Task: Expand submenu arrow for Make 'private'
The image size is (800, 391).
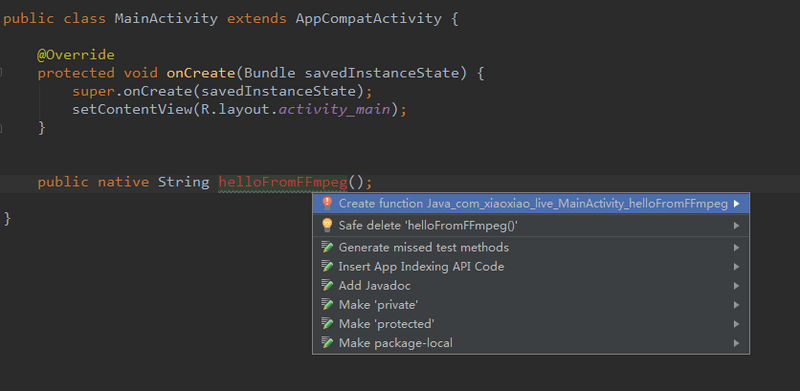Action: tap(736, 305)
